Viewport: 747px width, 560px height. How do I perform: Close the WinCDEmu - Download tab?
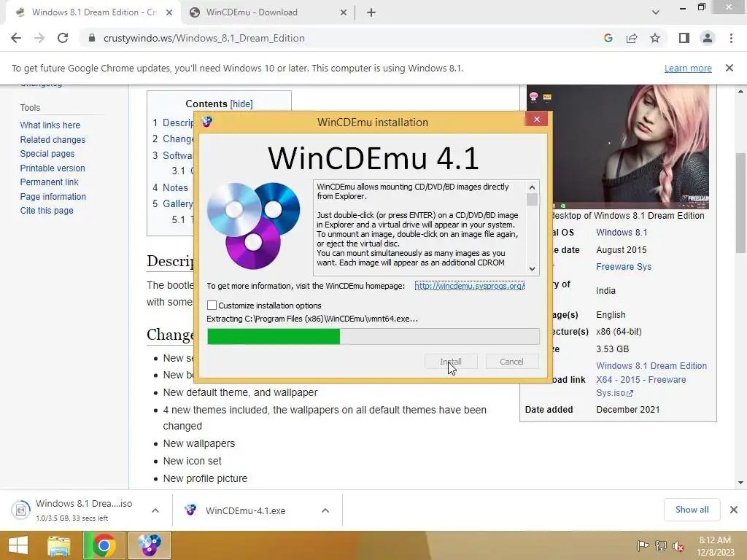coord(344,13)
